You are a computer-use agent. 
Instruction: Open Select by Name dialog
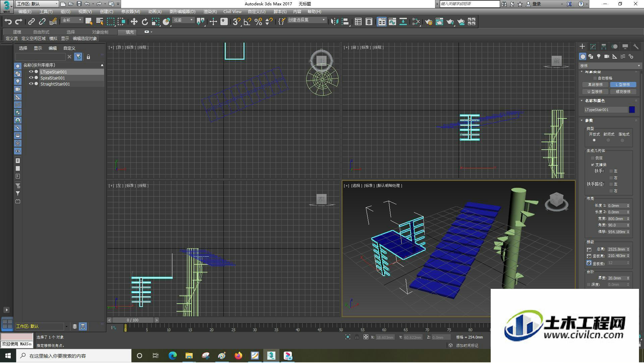(x=100, y=22)
